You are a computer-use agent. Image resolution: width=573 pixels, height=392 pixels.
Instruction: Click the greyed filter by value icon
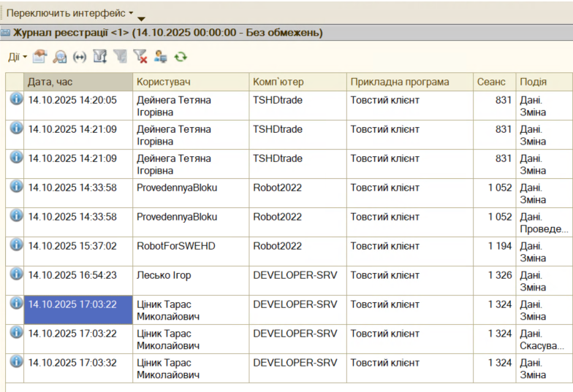tap(121, 56)
